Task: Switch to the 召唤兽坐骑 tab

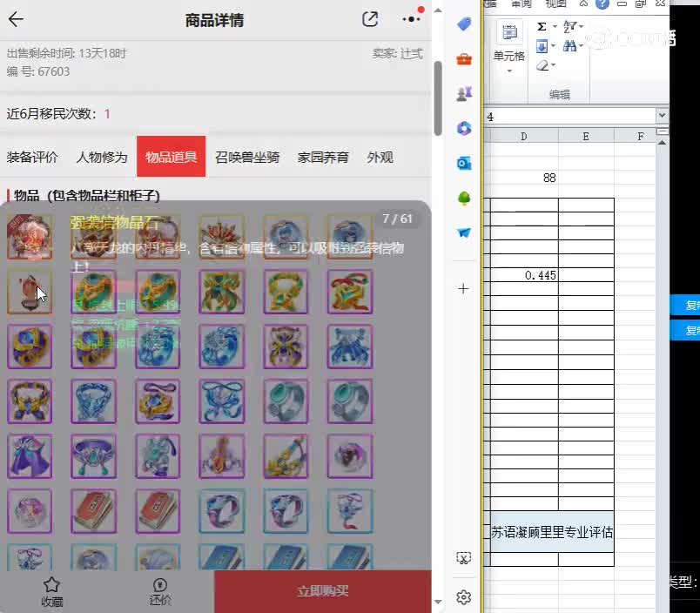Action: (247, 157)
